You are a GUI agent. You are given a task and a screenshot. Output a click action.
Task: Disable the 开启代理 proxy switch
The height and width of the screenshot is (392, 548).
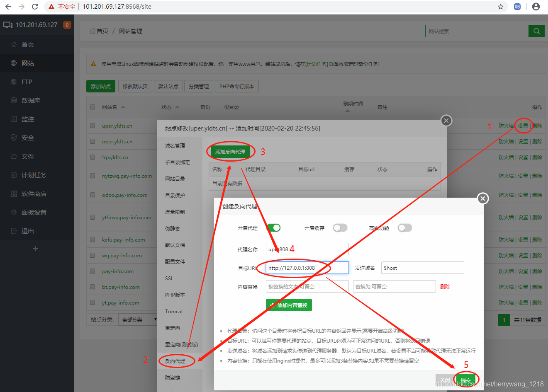click(x=273, y=227)
